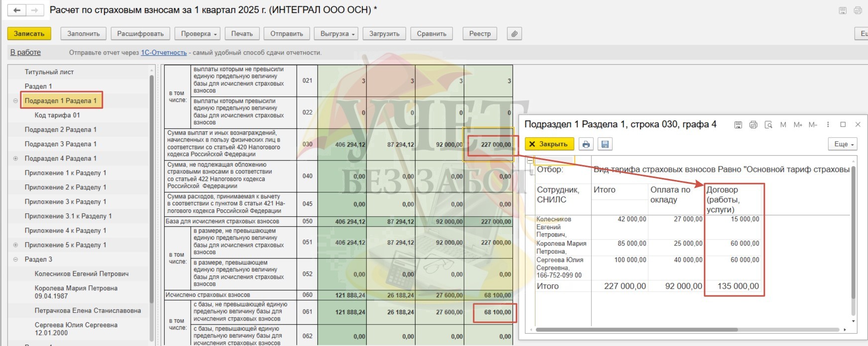Go forward with the right arrow button
868x346 pixels.
pos(34,10)
